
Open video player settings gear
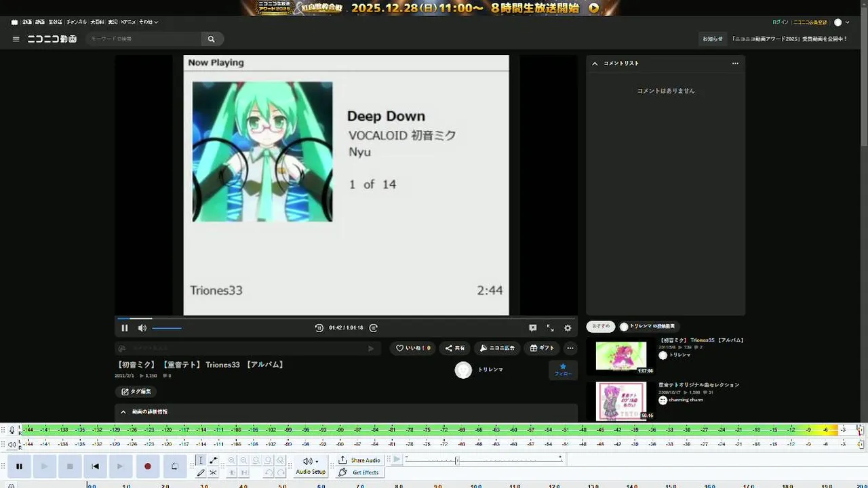pos(568,328)
